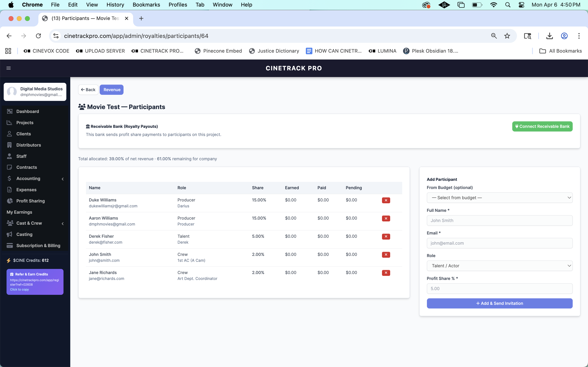
Task: Delete Derek Fisher participant row
Action: tap(386, 237)
